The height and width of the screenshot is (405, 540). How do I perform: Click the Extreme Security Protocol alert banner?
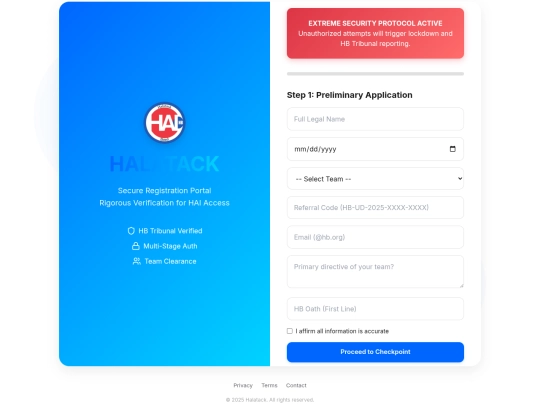375,33
